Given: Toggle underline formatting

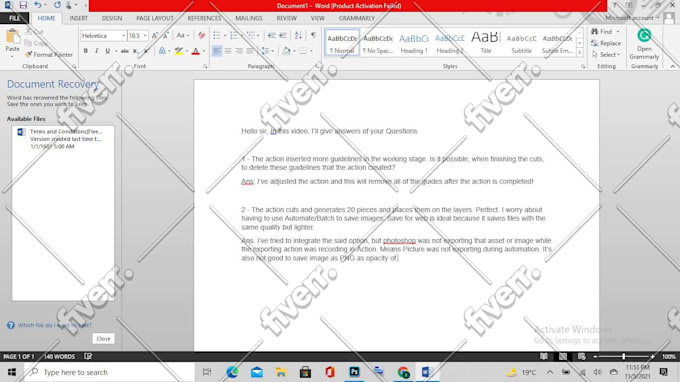Looking at the screenshot, I should [x=108, y=51].
